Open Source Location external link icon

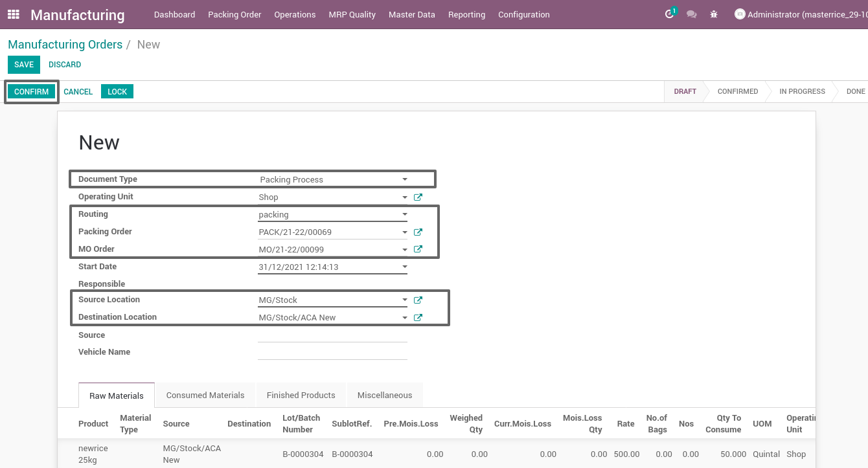click(x=418, y=300)
